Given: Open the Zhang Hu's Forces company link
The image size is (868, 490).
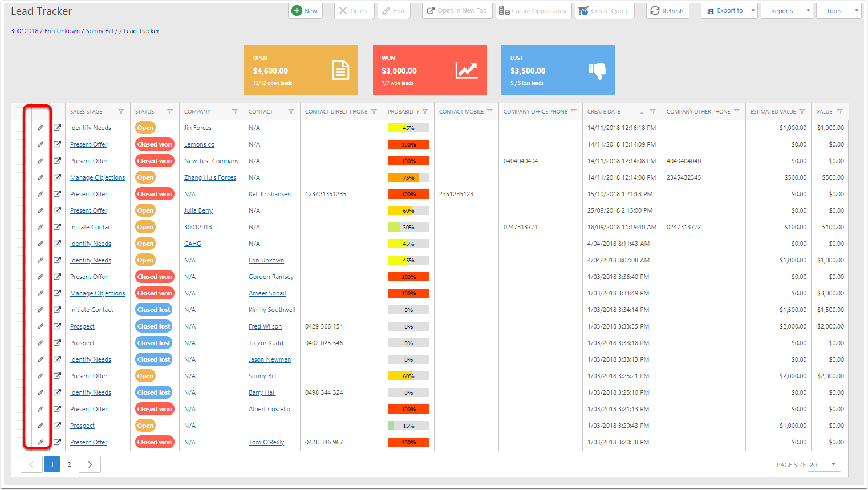Looking at the screenshot, I should [210, 177].
